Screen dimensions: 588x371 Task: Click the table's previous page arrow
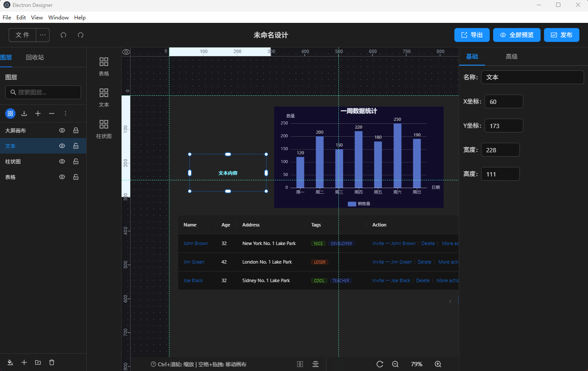pos(450,301)
